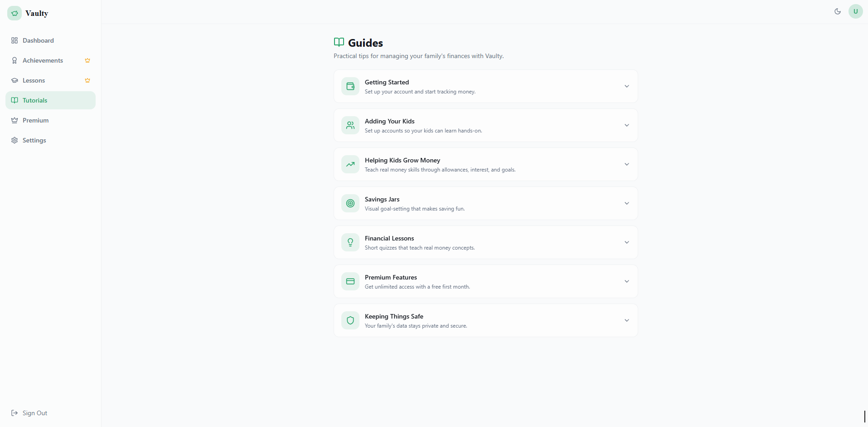Click the crown badge next to Lessons

coord(87,80)
